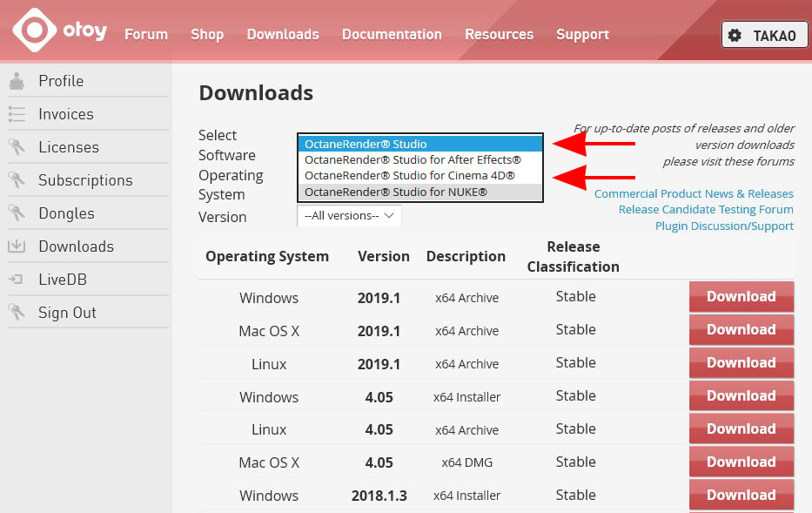Download Windows 2019.1 x64 Archive

[741, 297]
